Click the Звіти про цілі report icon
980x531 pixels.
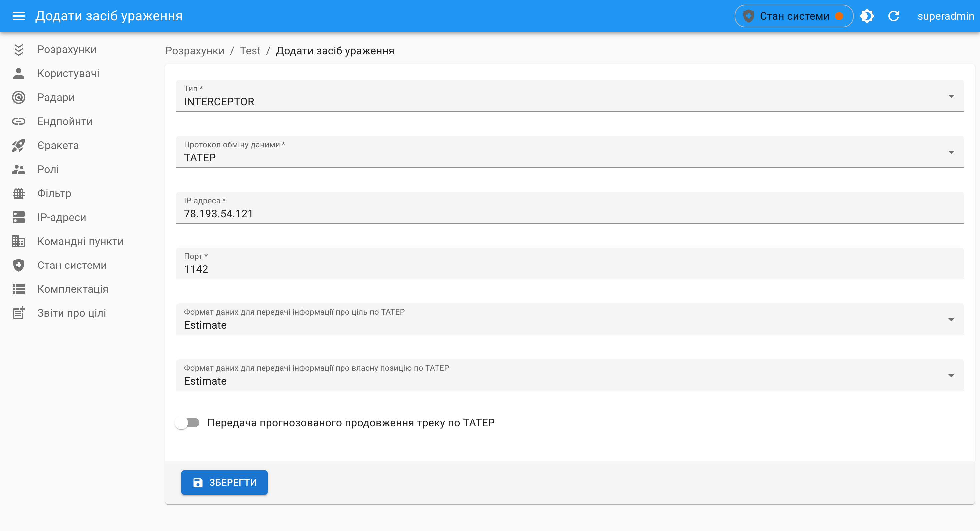click(x=18, y=313)
